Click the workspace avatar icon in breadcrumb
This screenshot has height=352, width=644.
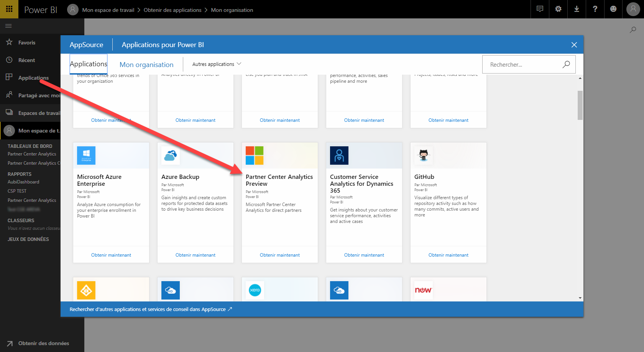pyautogui.click(x=73, y=10)
